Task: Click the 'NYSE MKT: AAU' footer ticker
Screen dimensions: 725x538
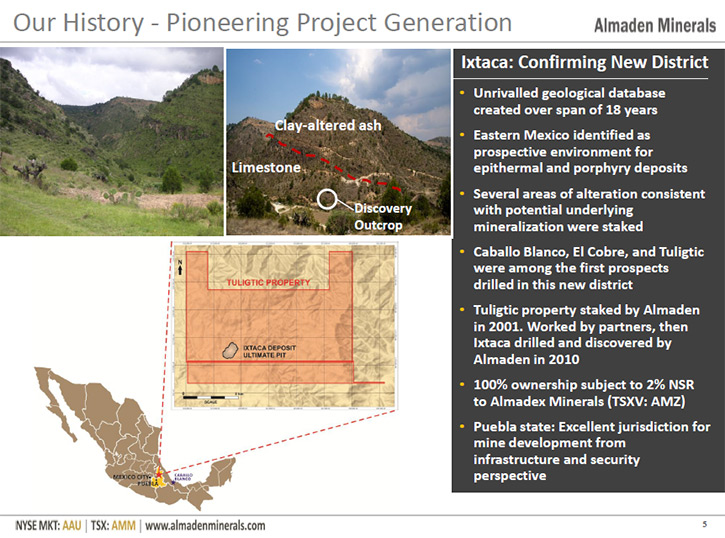Action: [x=48, y=526]
